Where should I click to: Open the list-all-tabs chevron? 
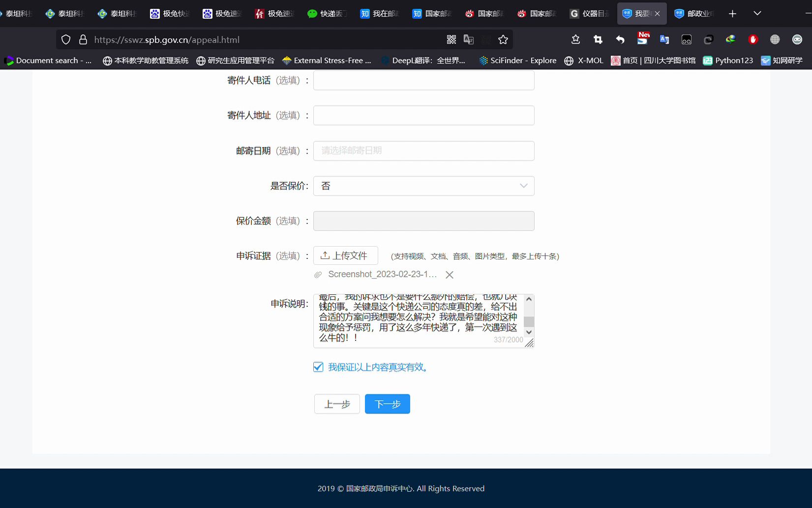757,14
